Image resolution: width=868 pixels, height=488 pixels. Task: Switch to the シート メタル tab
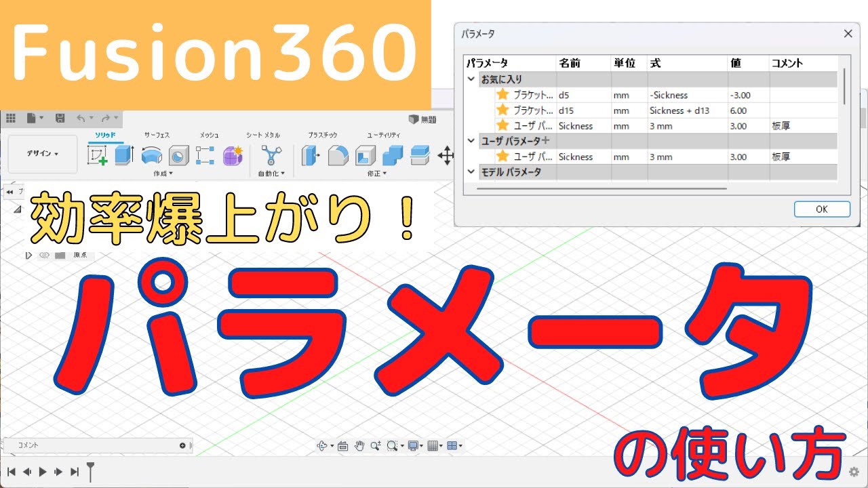coord(263,136)
